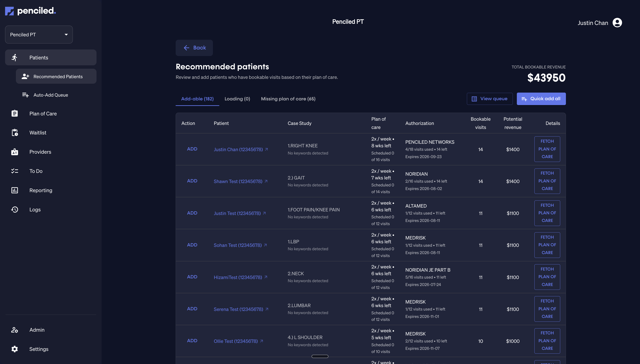This screenshot has height=364, width=640.
Task: Open Justin Test's external link arrow
Action: click(x=264, y=213)
